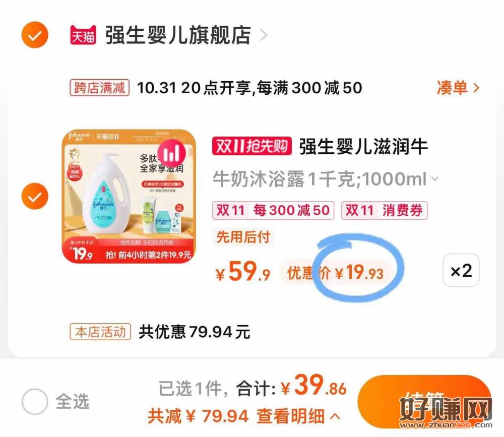The height and width of the screenshot is (437, 504).
Task: Click the 双11 每300减50 tag
Action: click(273, 210)
